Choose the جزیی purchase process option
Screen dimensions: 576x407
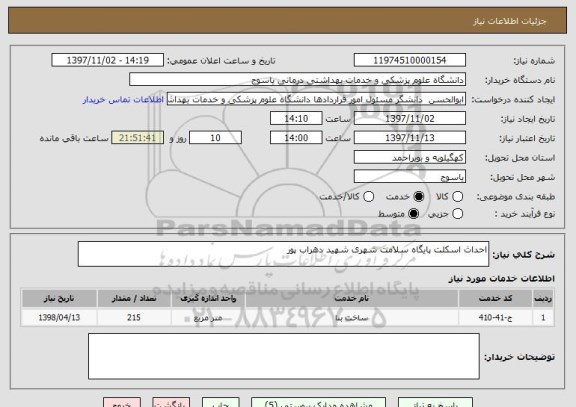[x=457, y=213]
